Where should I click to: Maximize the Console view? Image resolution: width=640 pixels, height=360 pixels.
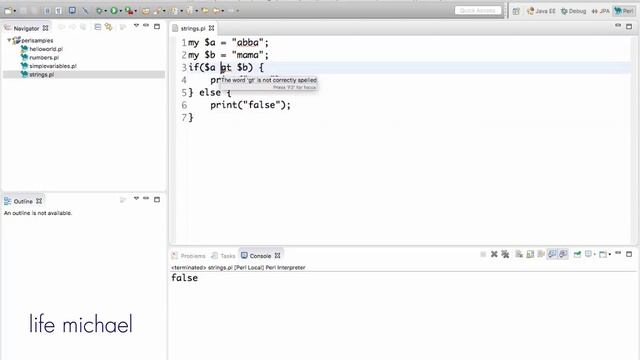click(629, 254)
